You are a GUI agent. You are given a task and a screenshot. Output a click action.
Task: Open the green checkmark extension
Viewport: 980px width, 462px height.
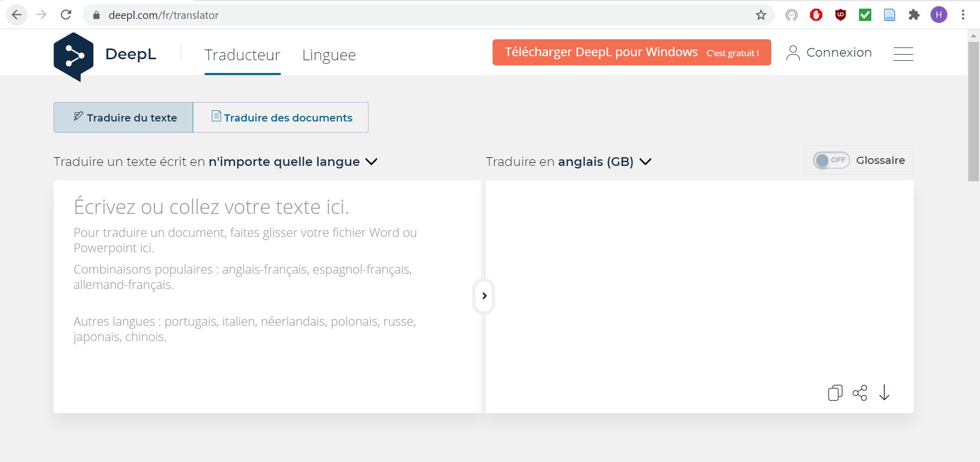click(865, 15)
